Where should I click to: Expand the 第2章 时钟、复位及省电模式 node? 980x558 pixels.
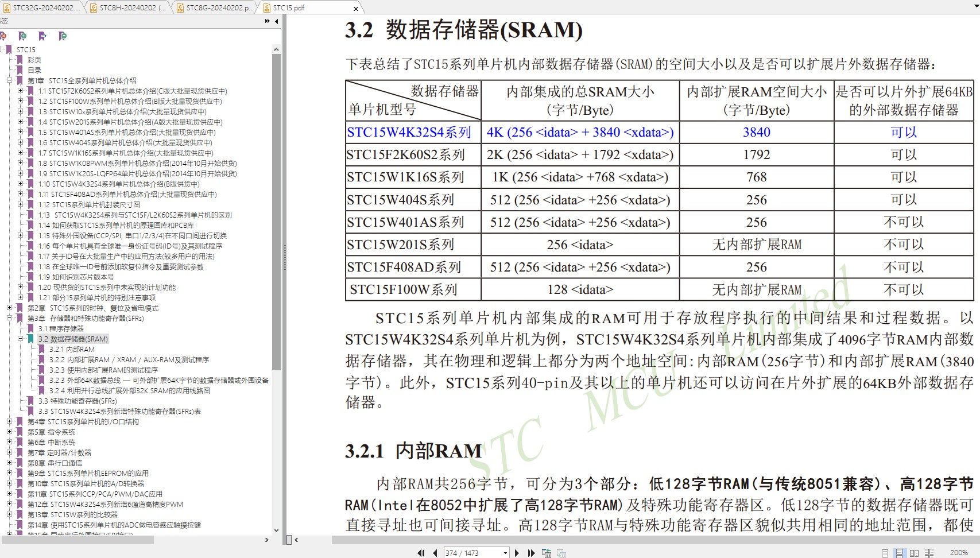coord(10,308)
